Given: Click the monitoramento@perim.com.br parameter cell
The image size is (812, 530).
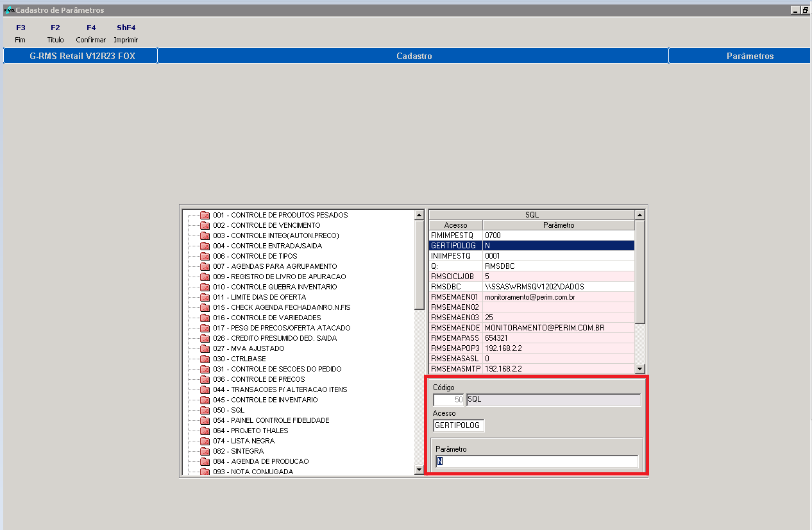Looking at the screenshot, I should pyautogui.click(x=559, y=297).
